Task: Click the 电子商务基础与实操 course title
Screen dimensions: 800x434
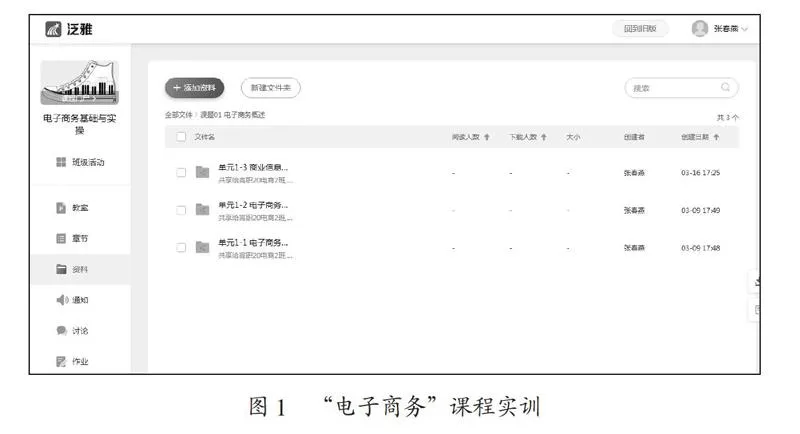Action: tap(80, 124)
